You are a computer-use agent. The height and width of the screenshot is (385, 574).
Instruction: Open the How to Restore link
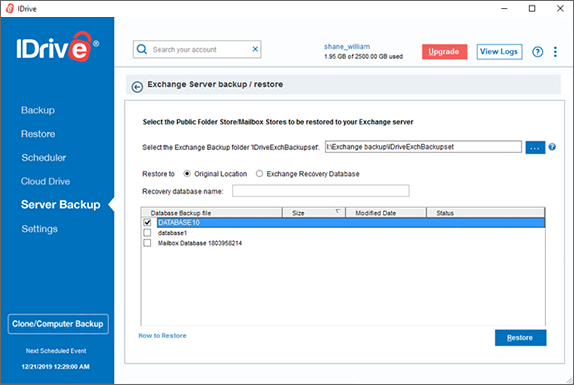click(163, 336)
